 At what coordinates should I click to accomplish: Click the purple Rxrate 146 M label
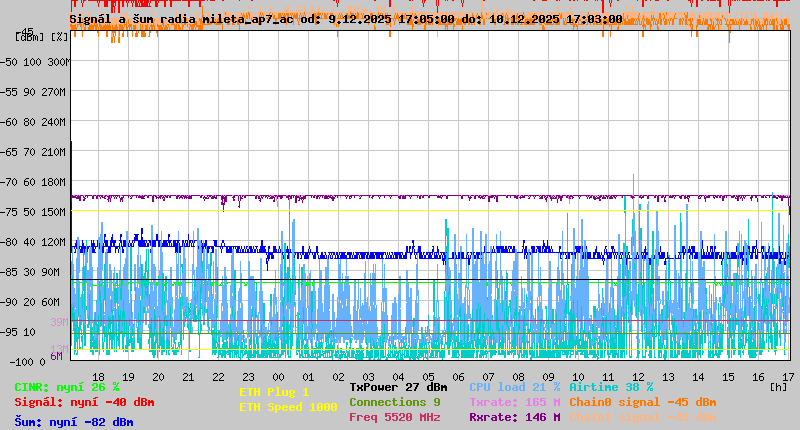[x=514, y=417]
